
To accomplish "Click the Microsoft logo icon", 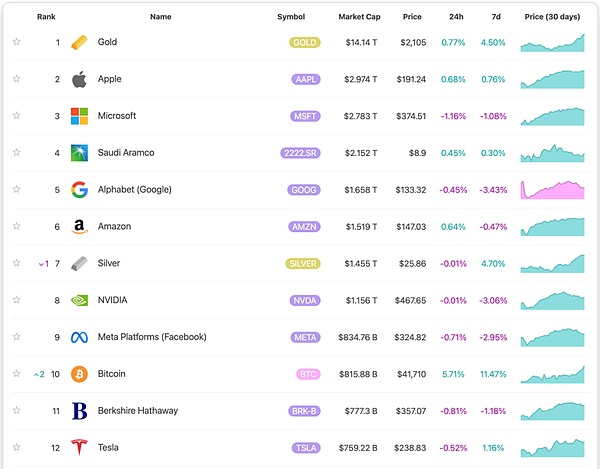I will [x=79, y=116].
